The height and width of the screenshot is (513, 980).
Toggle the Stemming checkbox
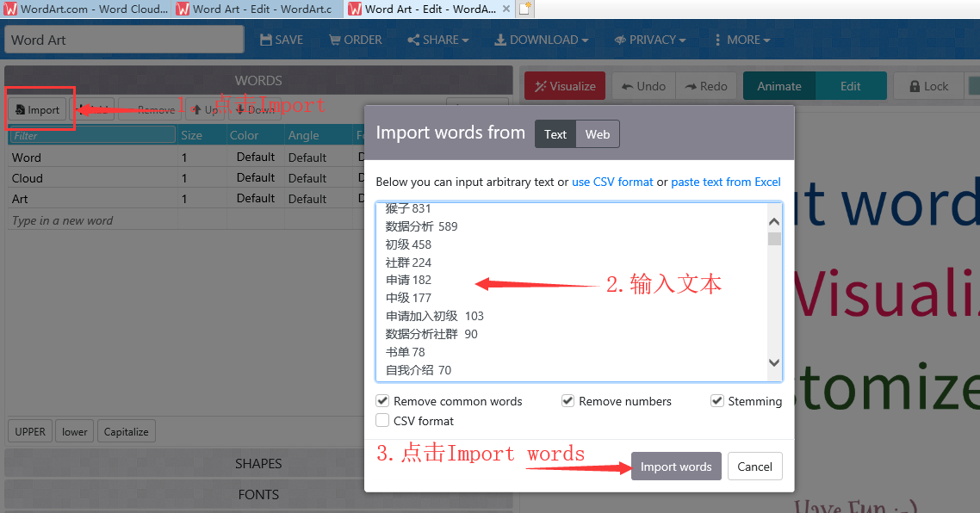716,400
